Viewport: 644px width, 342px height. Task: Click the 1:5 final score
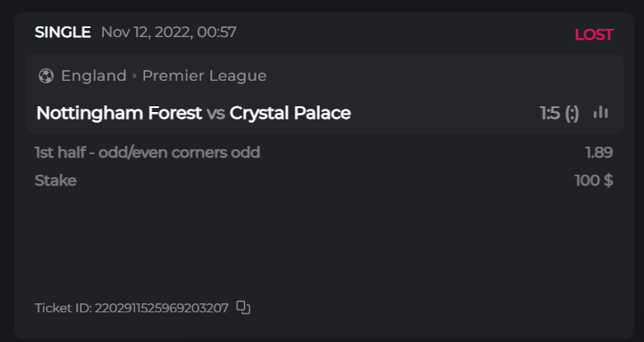tap(550, 113)
